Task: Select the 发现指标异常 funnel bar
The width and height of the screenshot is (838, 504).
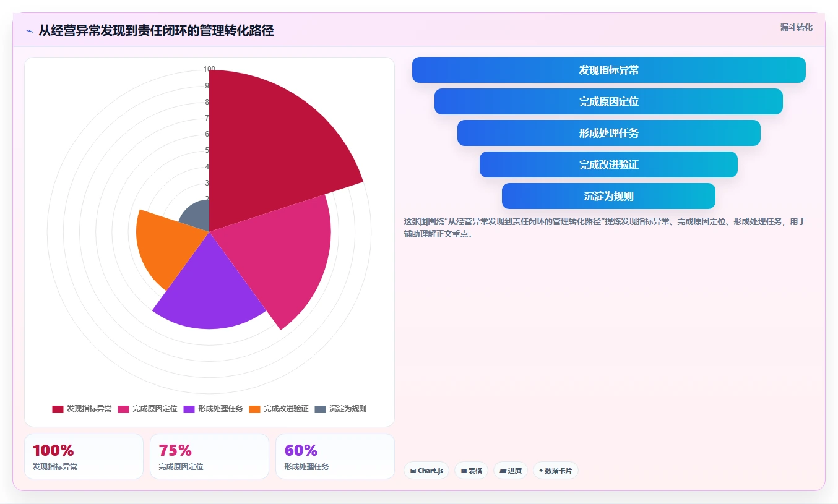Action: tap(609, 70)
